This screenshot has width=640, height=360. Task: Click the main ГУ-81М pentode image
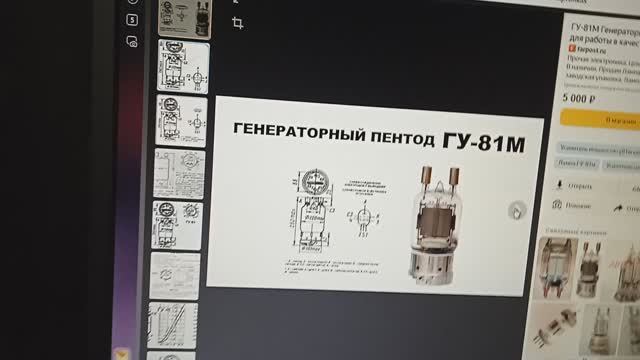(375, 197)
